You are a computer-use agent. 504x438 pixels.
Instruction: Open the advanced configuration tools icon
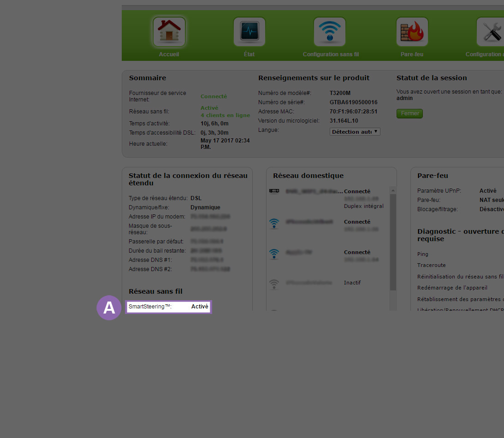click(x=491, y=32)
